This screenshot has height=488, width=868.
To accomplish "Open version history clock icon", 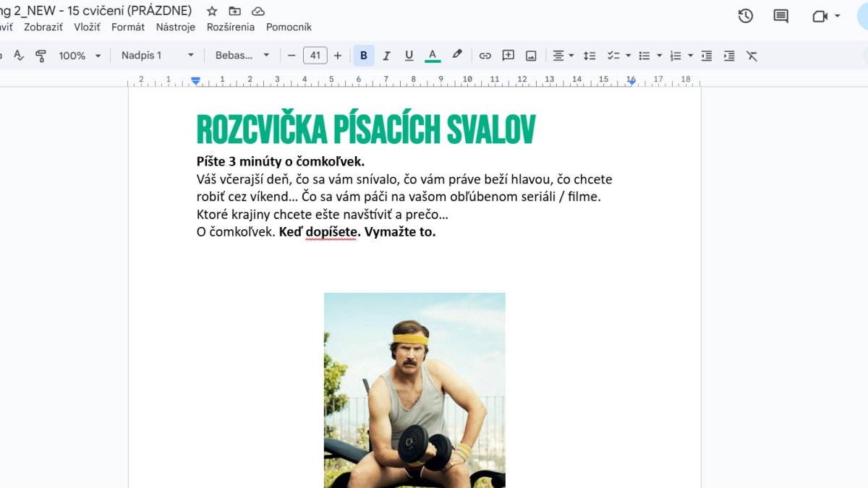I will (x=746, y=16).
